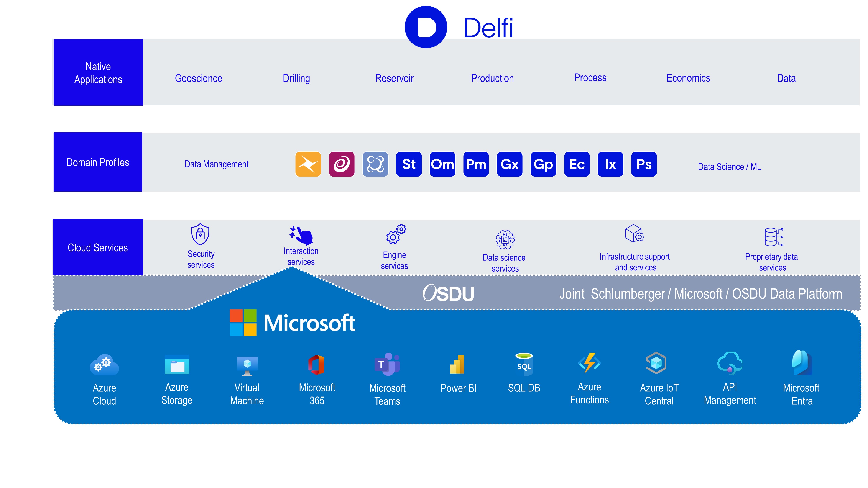The height and width of the screenshot is (488, 868).
Task: Click the Microsoft four-color logo
Action: [x=243, y=323]
